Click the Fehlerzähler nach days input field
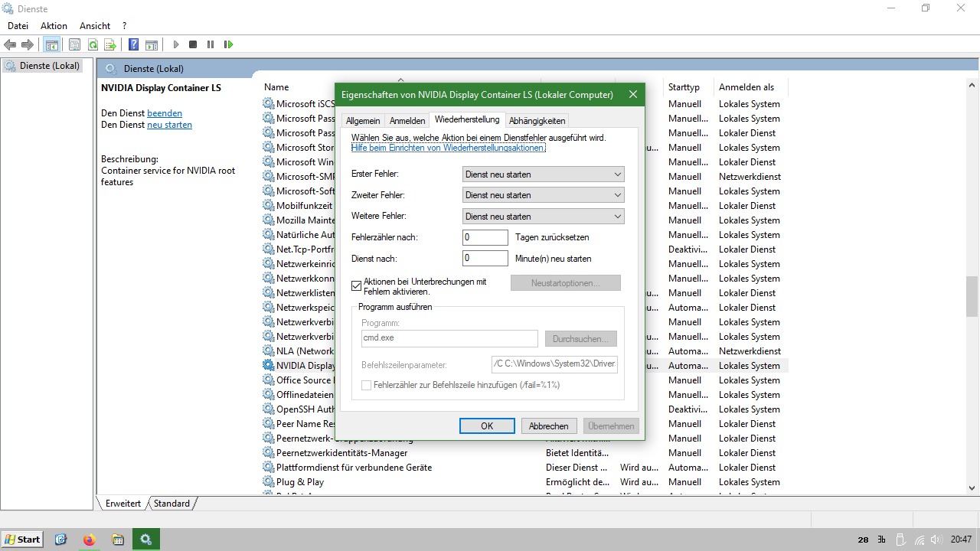Screen dimensions: 980x551 tap(485, 238)
